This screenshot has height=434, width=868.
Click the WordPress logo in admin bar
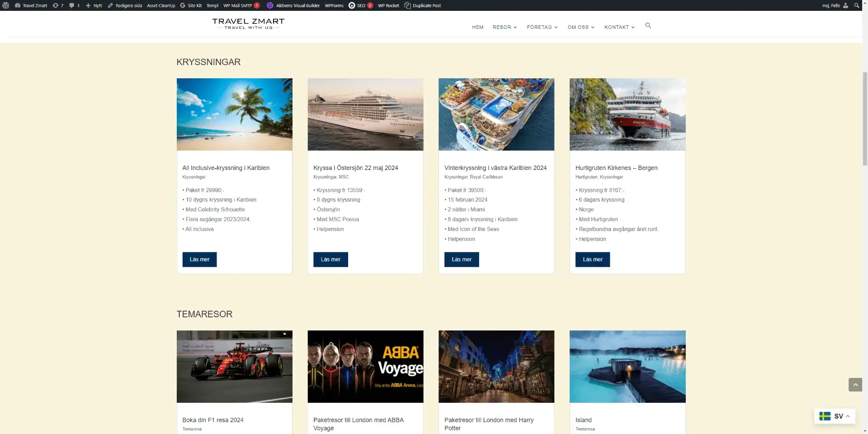point(6,5)
